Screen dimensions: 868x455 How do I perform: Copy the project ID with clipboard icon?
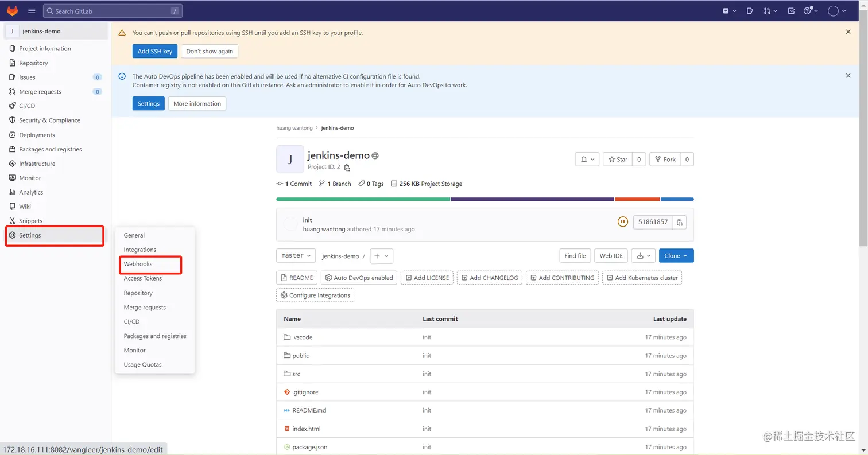(347, 168)
